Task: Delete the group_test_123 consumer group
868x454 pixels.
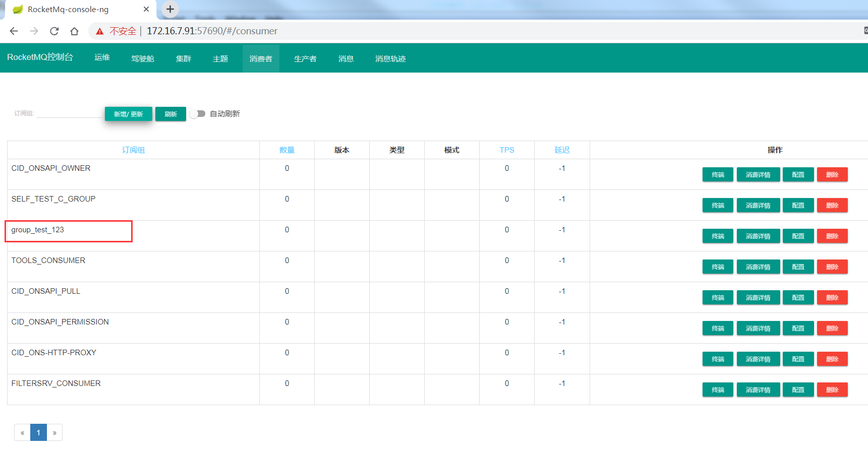Action: [x=832, y=236]
